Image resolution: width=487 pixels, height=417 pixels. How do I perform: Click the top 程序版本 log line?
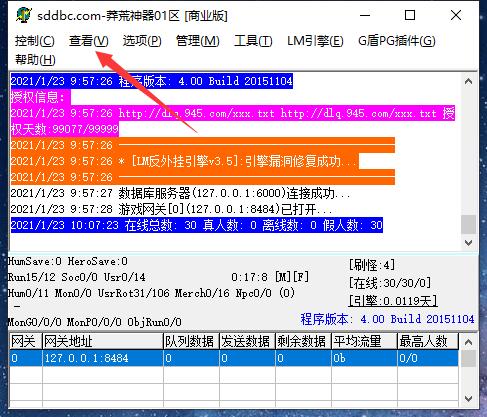tap(151, 81)
